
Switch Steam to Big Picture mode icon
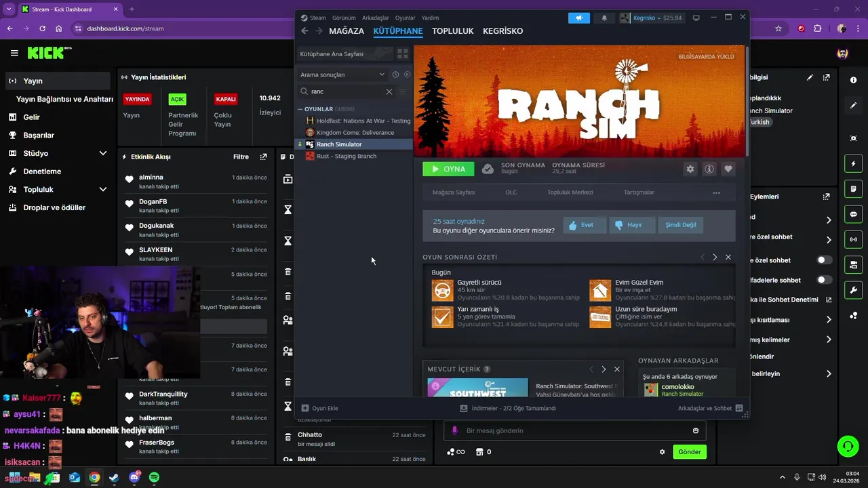point(696,18)
